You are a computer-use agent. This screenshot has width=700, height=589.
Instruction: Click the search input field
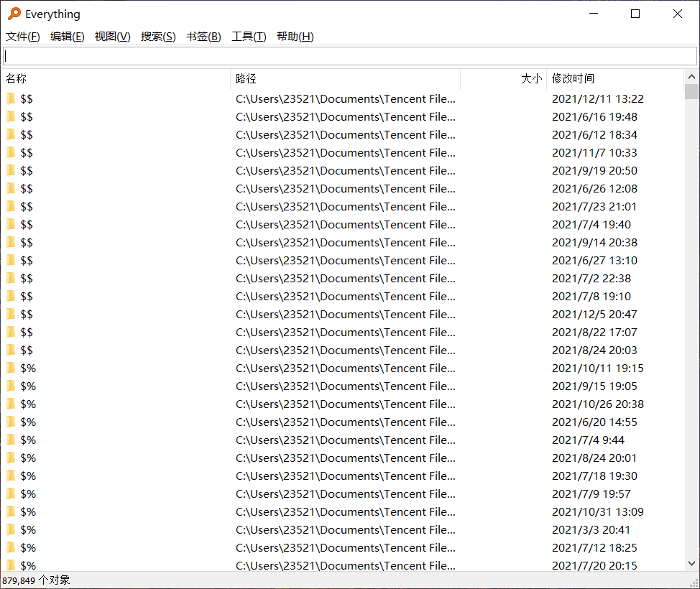coord(349,56)
